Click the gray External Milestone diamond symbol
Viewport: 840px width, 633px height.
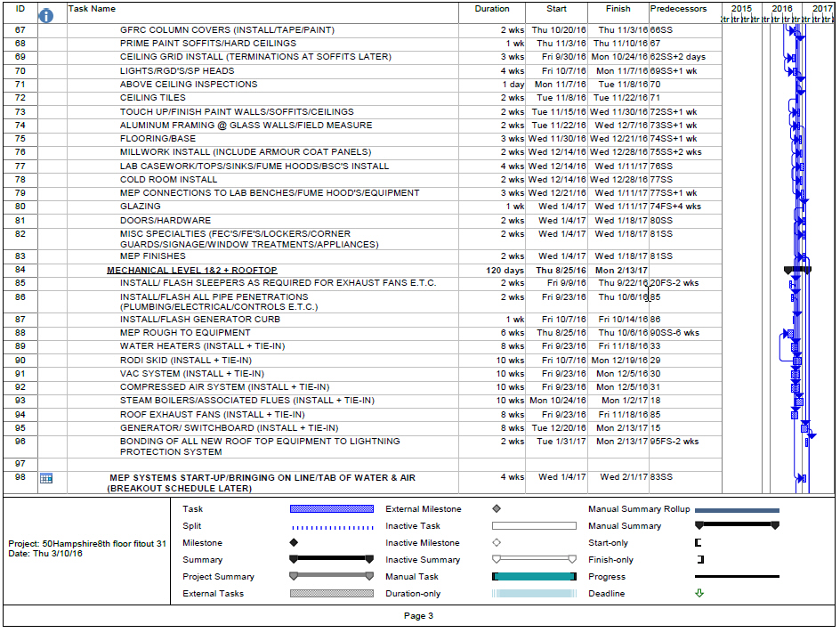click(496, 509)
